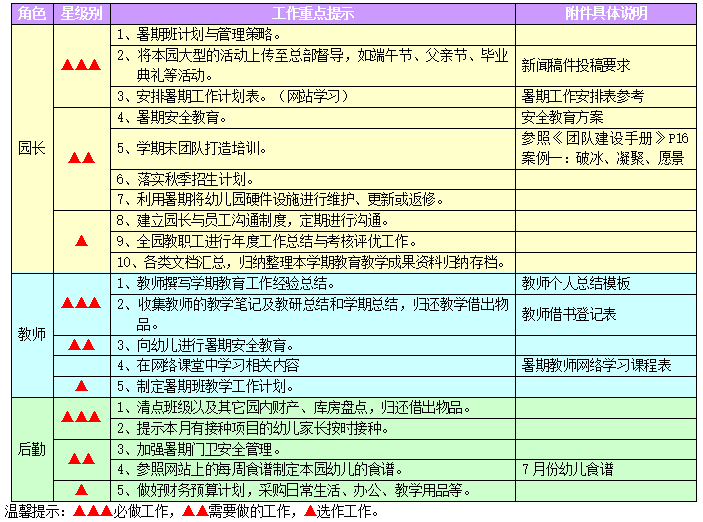Click '5、制定暑期班教学工作计划' row
The width and height of the screenshot is (703, 522).
point(313,387)
